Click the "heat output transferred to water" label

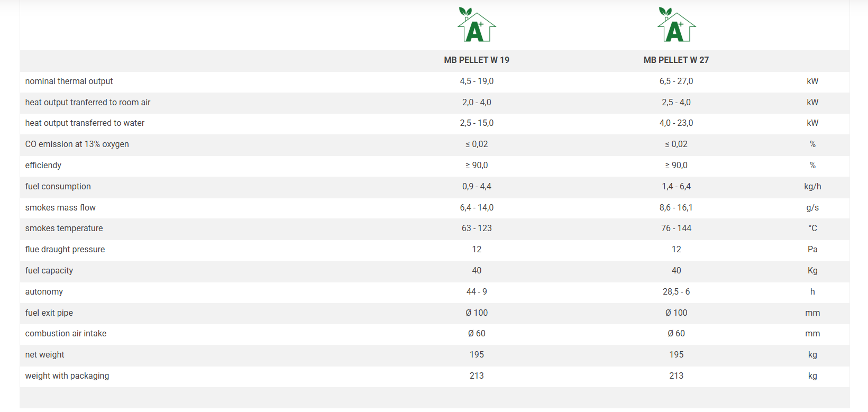85,123
